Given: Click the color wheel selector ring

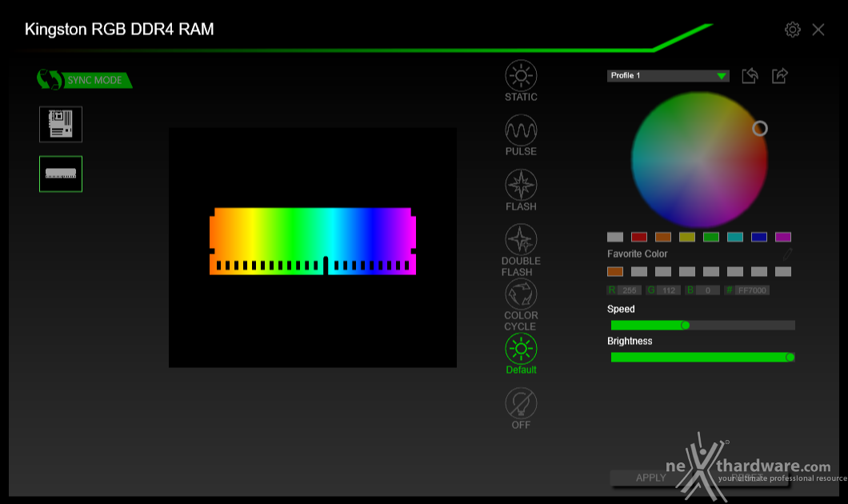Looking at the screenshot, I should point(760,128).
